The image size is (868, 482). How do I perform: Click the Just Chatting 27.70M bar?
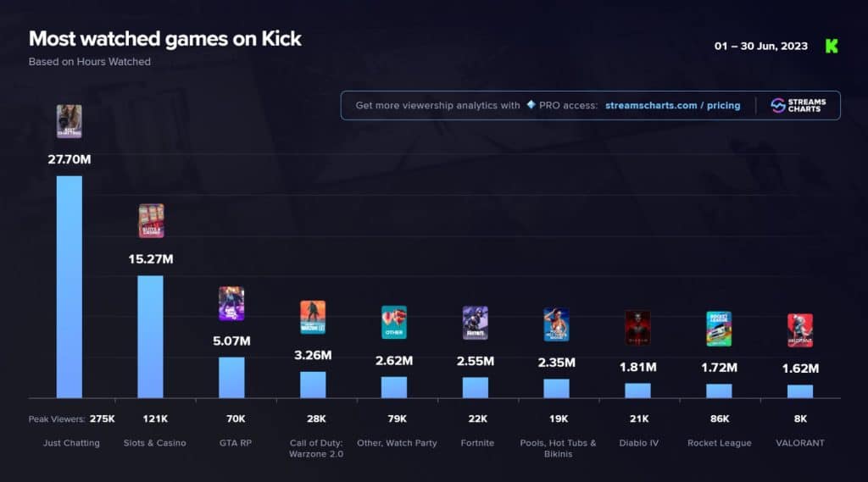70,286
